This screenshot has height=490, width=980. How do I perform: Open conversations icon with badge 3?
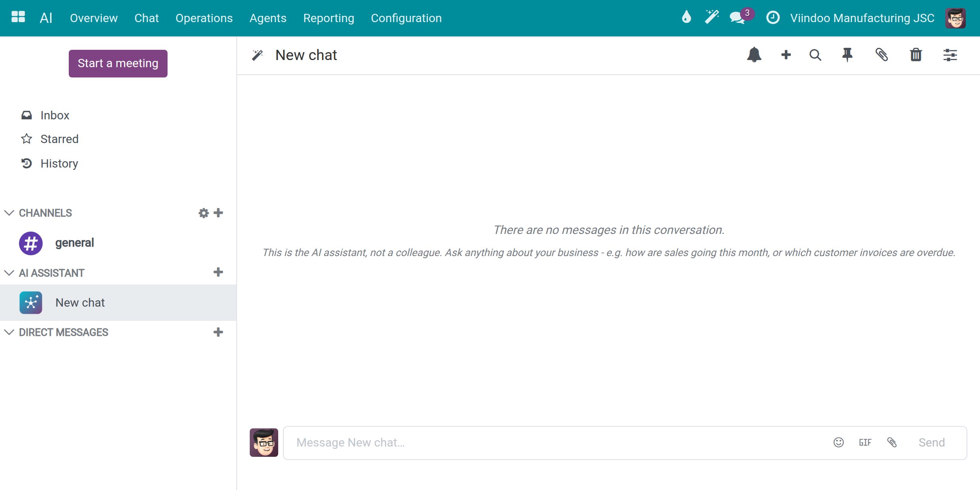[742, 17]
